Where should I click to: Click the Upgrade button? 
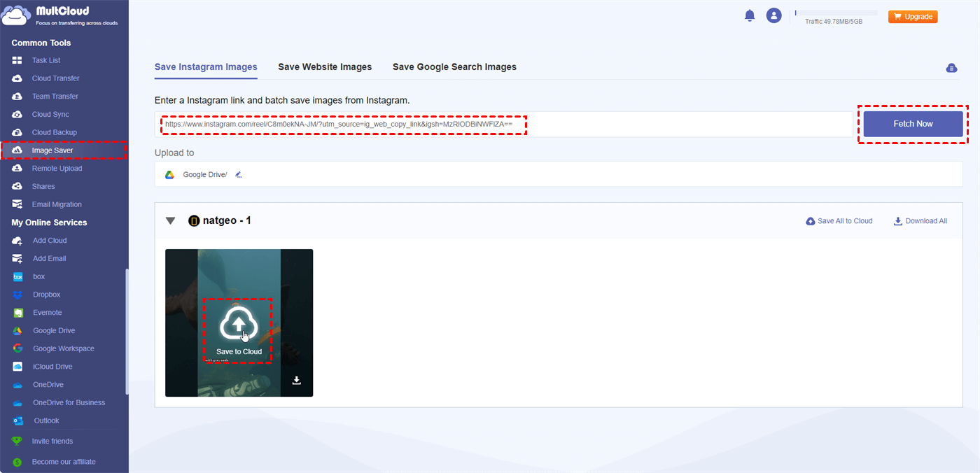pos(913,16)
